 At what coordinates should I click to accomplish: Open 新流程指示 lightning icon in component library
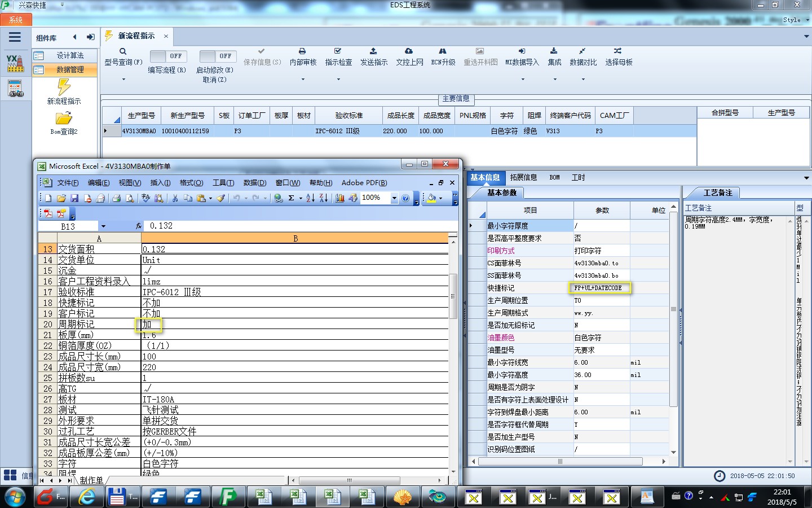pyautogui.click(x=64, y=87)
